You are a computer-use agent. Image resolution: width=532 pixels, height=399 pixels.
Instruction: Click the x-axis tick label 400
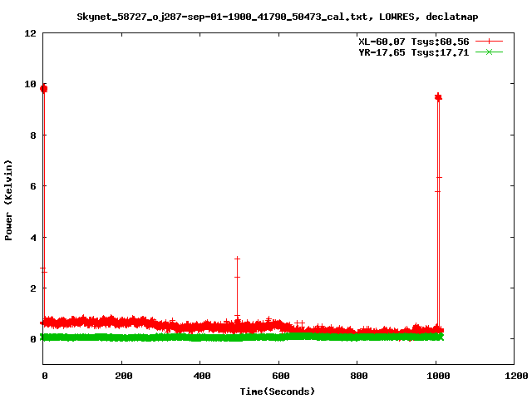pyautogui.click(x=201, y=376)
